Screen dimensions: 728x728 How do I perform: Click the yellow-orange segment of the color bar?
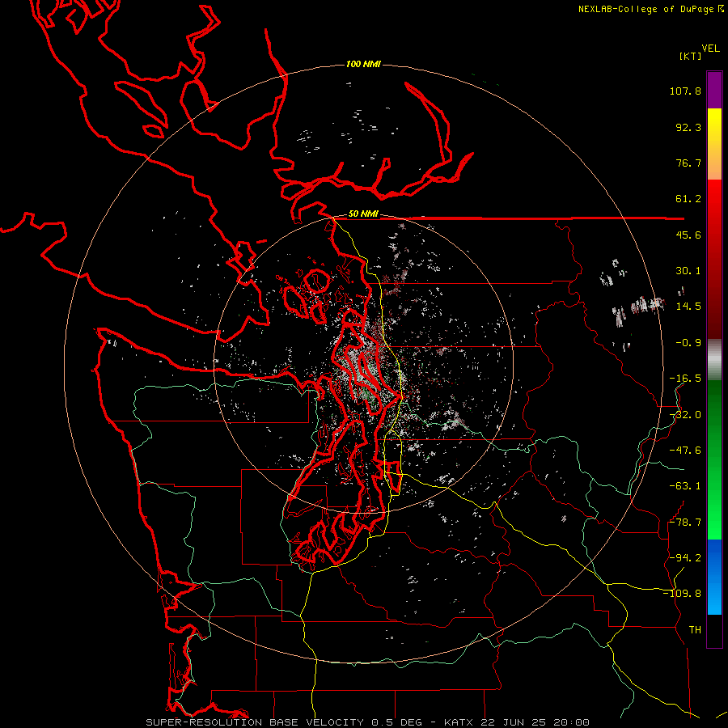pos(714,145)
